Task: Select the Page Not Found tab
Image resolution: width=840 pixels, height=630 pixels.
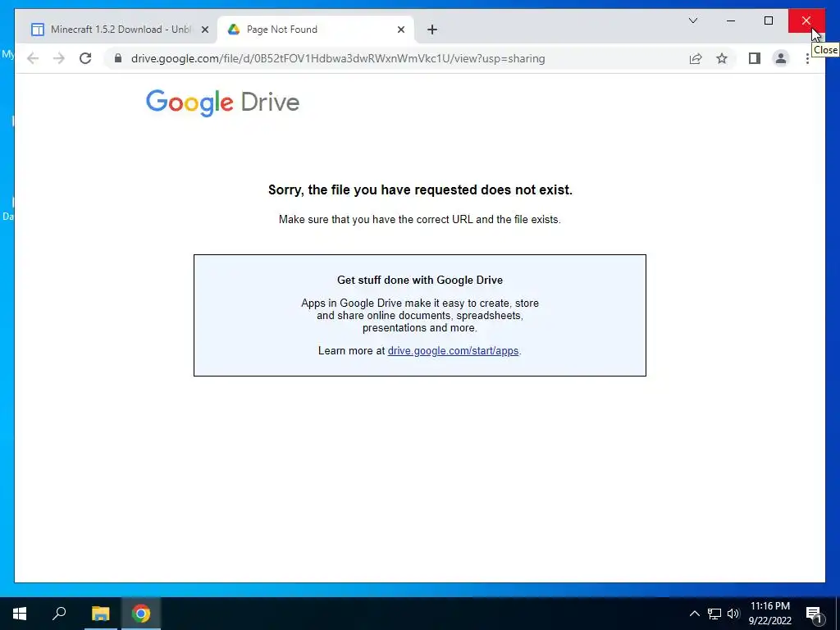Action: point(315,30)
